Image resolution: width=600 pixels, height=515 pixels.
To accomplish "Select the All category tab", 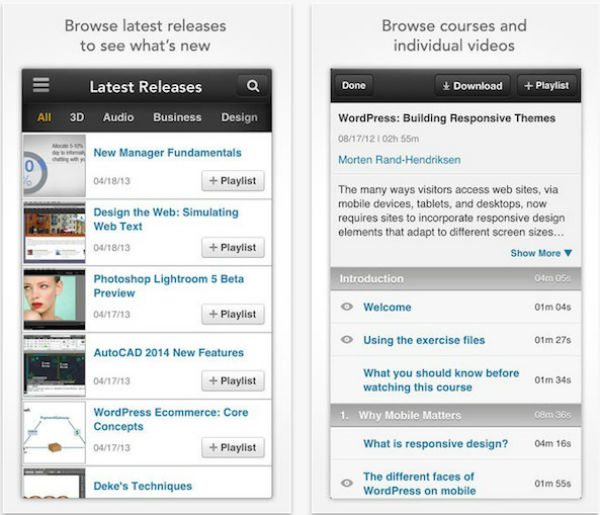I will point(44,117).
